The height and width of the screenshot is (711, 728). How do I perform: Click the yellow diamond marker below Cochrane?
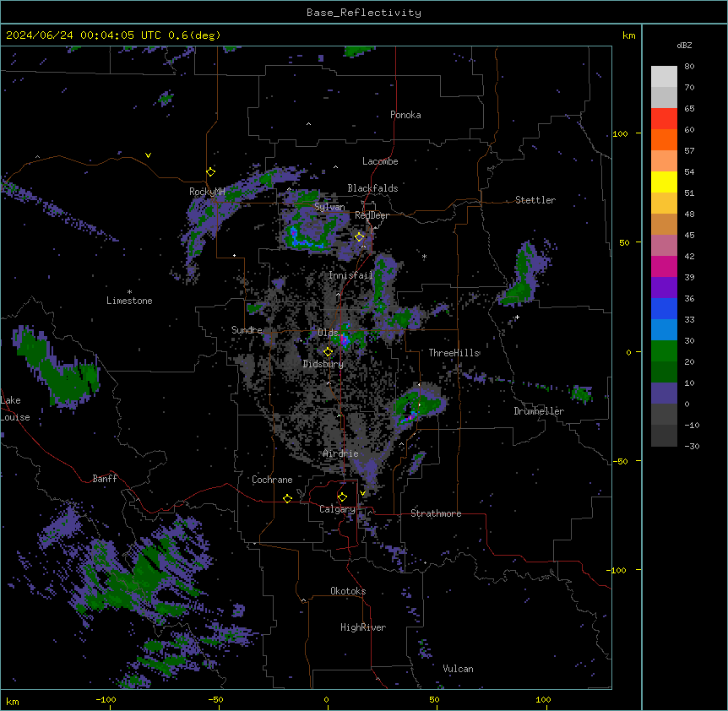[x=287, y=498]
